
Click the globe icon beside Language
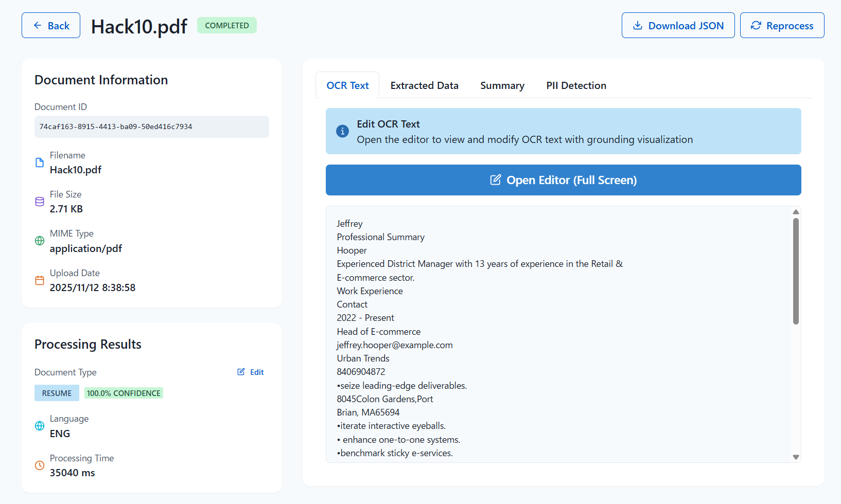tap(40, 426)
